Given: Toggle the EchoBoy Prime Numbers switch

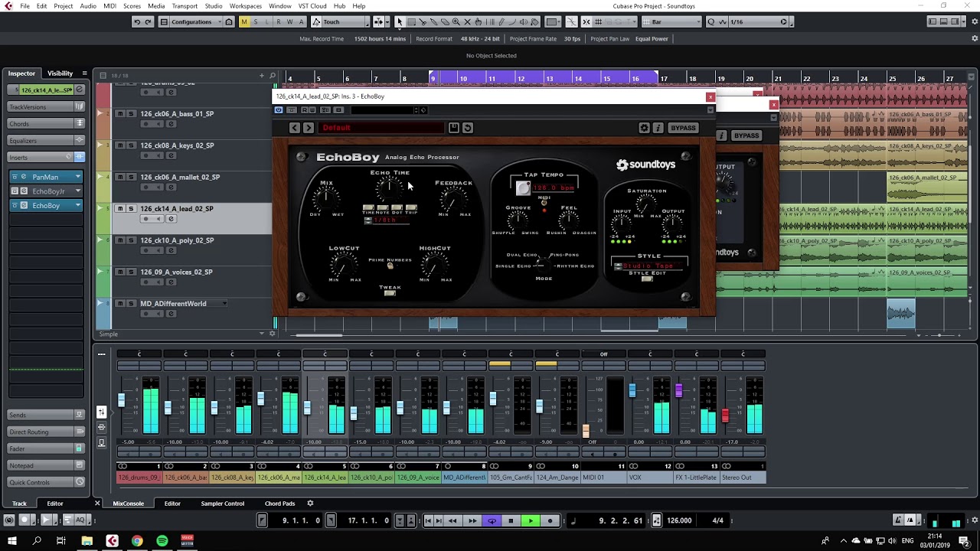Looking at the screenshot, I should coord(390,266).
